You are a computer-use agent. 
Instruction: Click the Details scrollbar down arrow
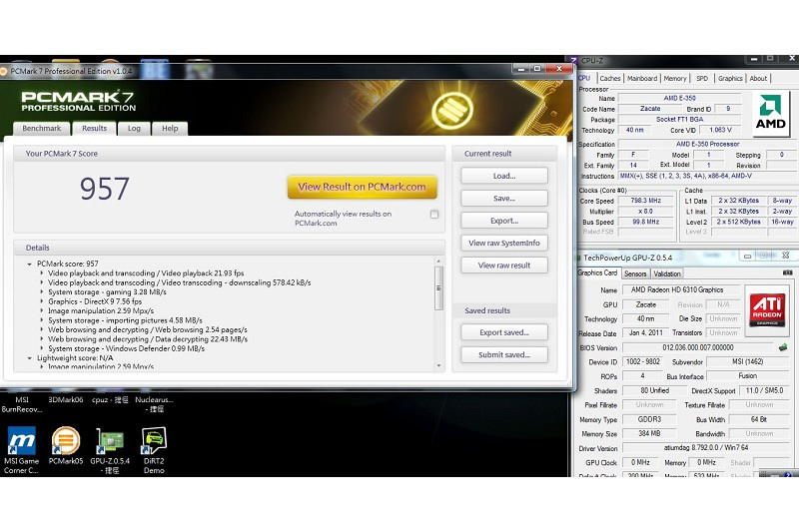tap(438, 365)
